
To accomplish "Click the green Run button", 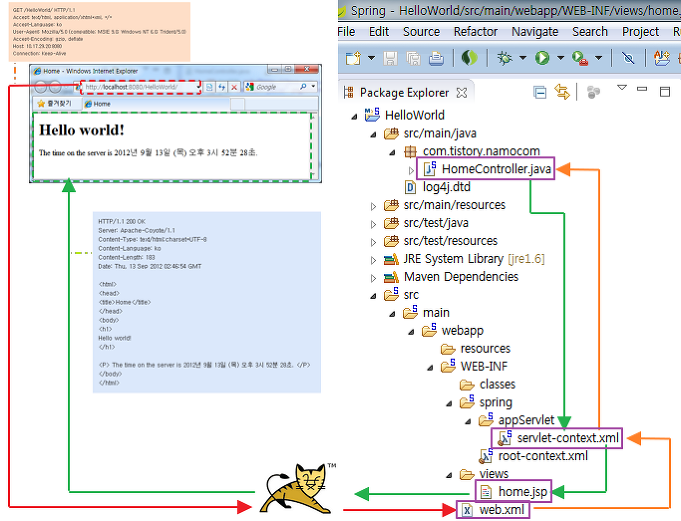I will point(542,58).
